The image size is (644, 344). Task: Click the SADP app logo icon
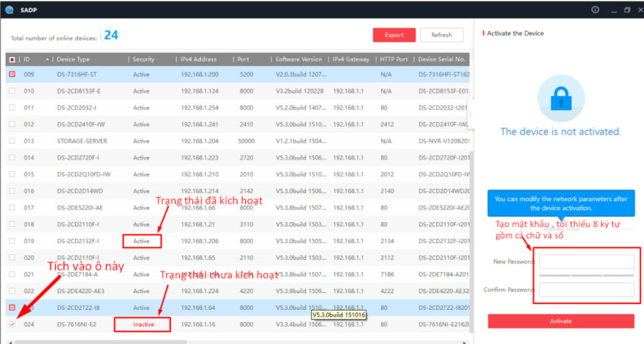9,9
